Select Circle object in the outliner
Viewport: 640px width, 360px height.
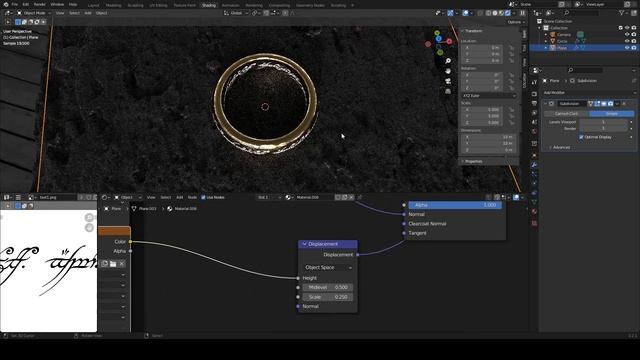(x=562, y=41)
